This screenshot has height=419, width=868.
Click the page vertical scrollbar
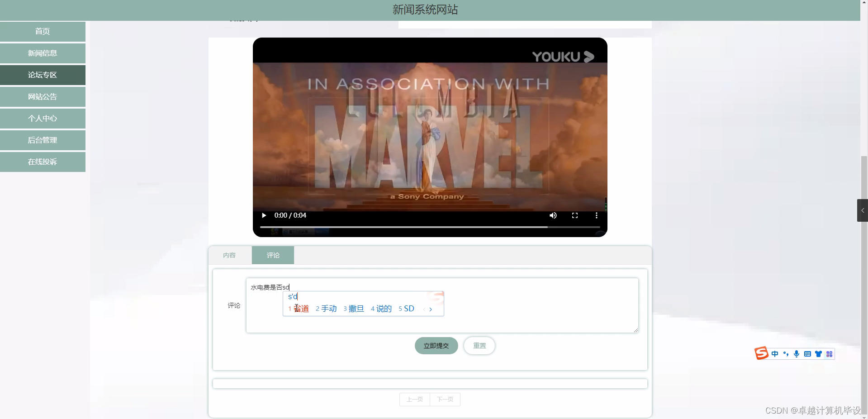pos(864,286)
